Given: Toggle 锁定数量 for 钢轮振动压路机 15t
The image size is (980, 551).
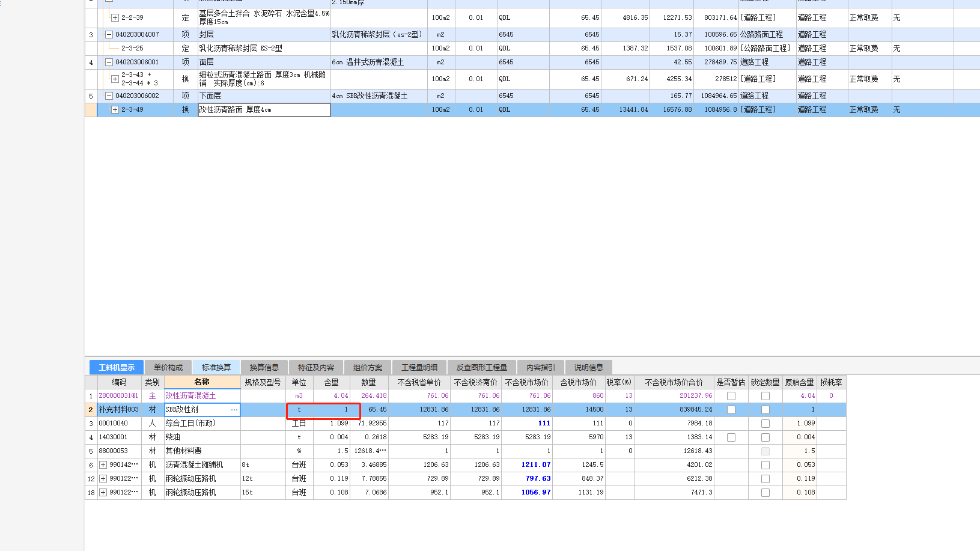Looking at the screenshot, I should pyautogui.click(x=765, y=493).
